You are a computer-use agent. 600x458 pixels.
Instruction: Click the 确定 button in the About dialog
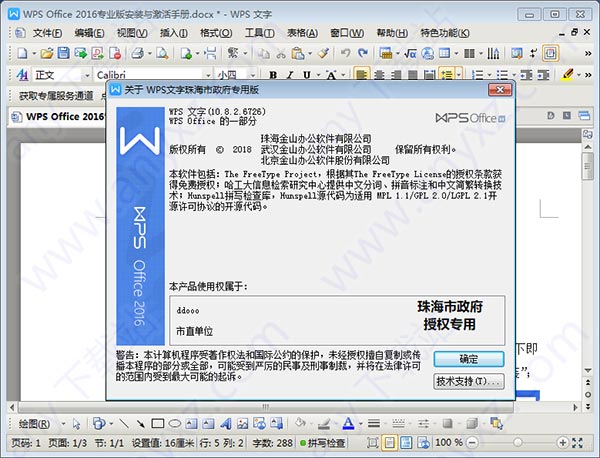coord(469,359)
